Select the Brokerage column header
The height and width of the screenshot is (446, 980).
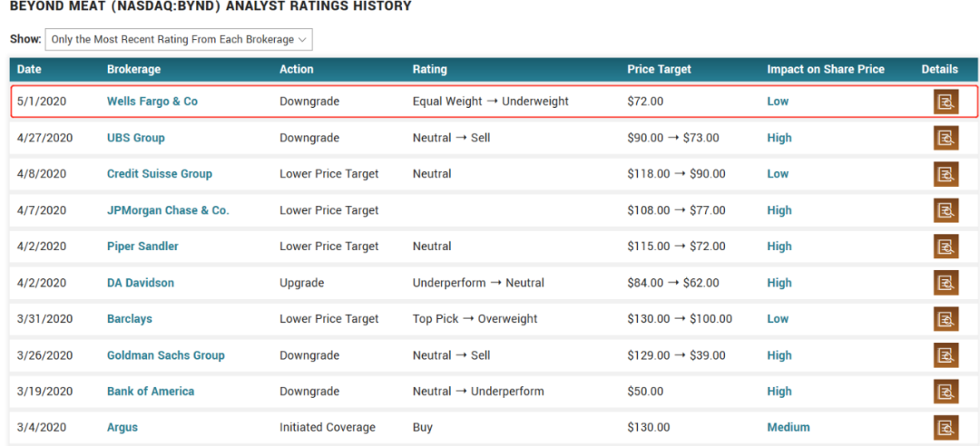pos(133,69)
